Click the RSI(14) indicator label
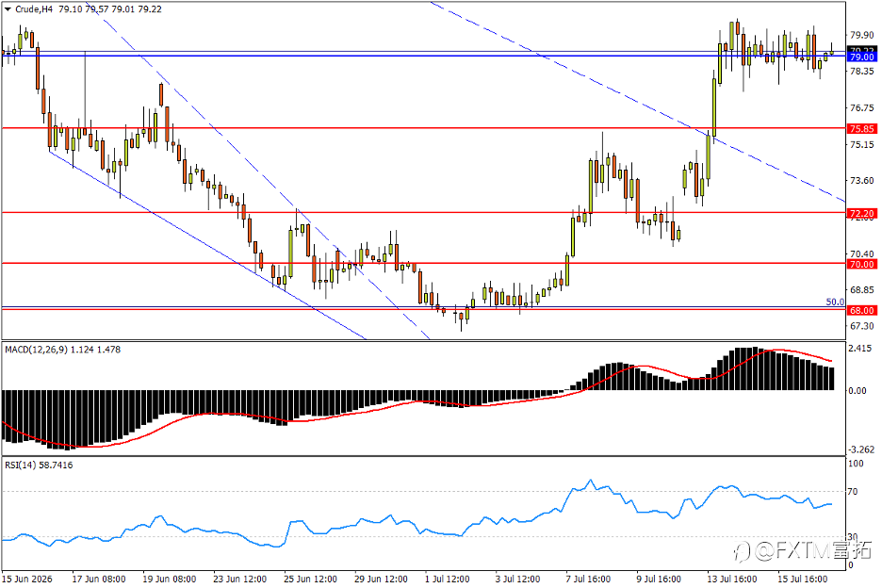The width and height of the screenshot is (882, 588). tap(21, 465)
